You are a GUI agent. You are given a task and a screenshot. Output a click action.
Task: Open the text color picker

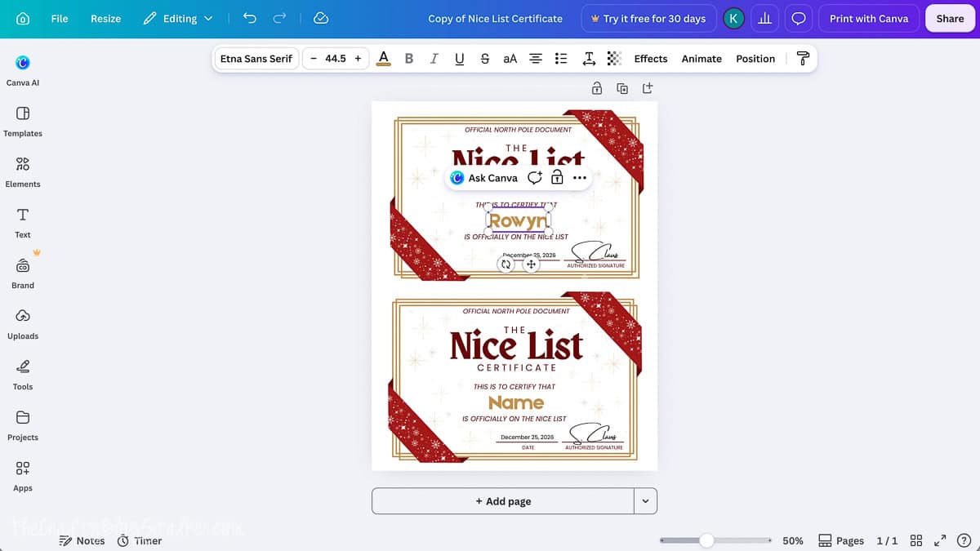pos(383,59)
